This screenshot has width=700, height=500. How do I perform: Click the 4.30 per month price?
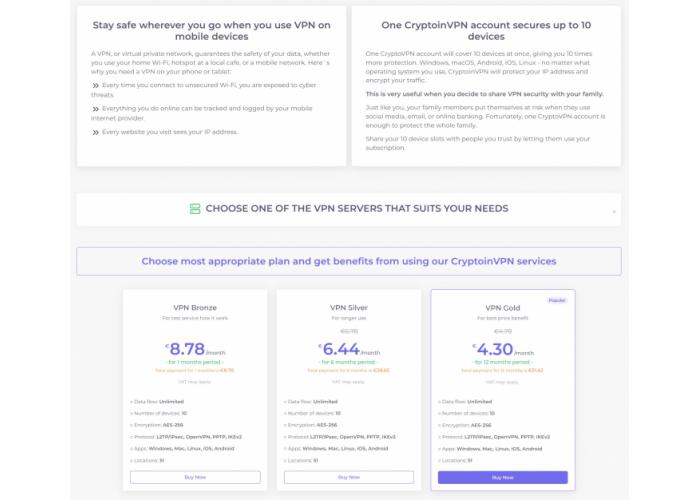503,349
